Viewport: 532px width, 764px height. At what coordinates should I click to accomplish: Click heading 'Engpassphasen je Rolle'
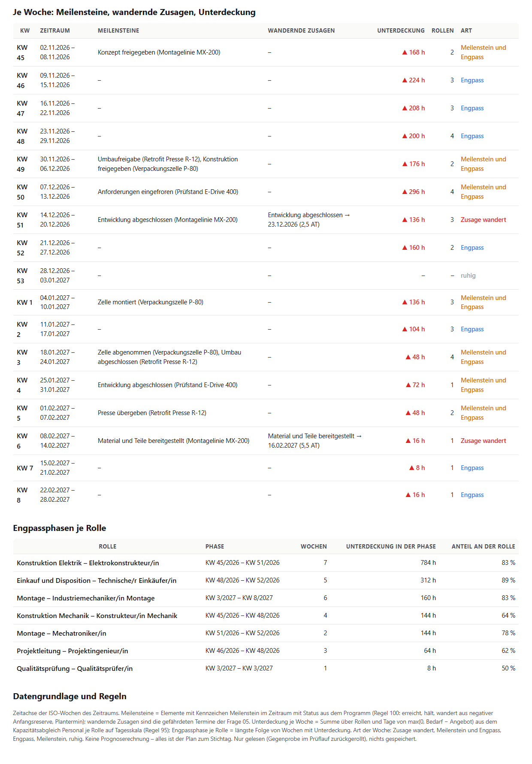click(x=59, y=528)
